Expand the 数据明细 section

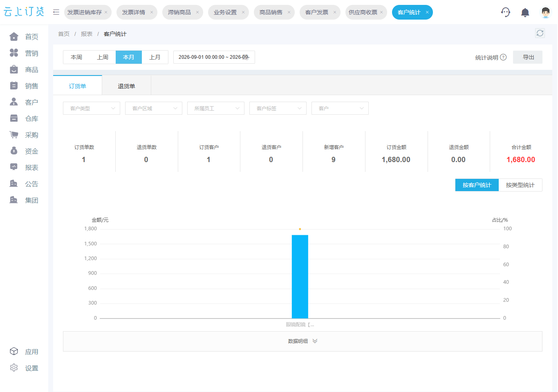(303, 341)
